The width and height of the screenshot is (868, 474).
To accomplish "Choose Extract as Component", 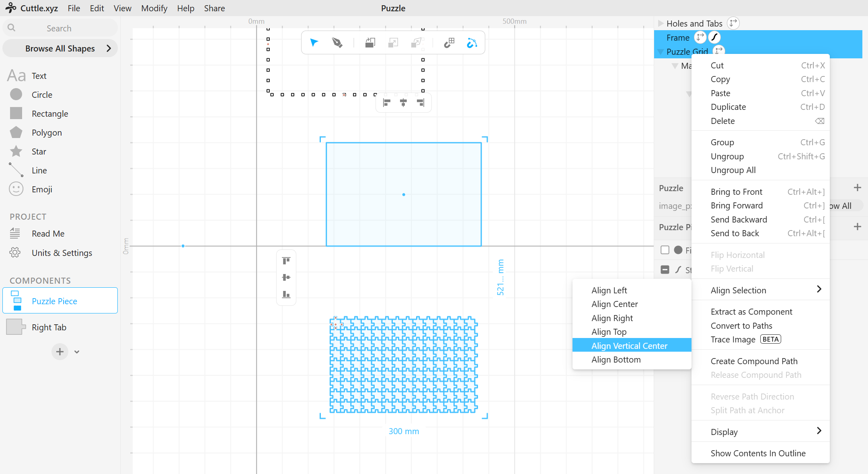I will click(x=760, y=311).
